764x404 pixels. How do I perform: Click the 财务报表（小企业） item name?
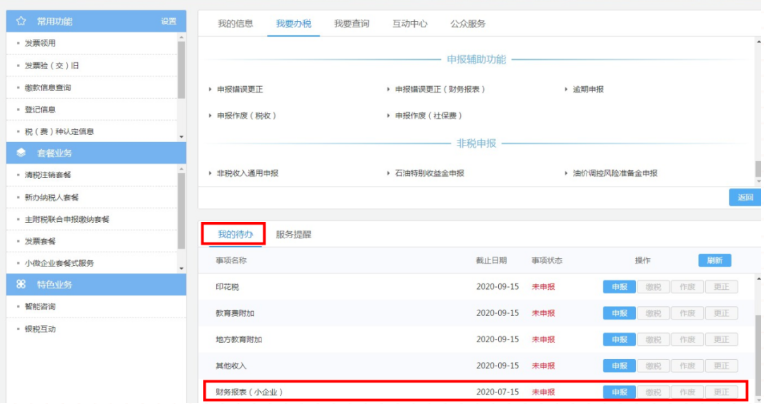point(249,392)
